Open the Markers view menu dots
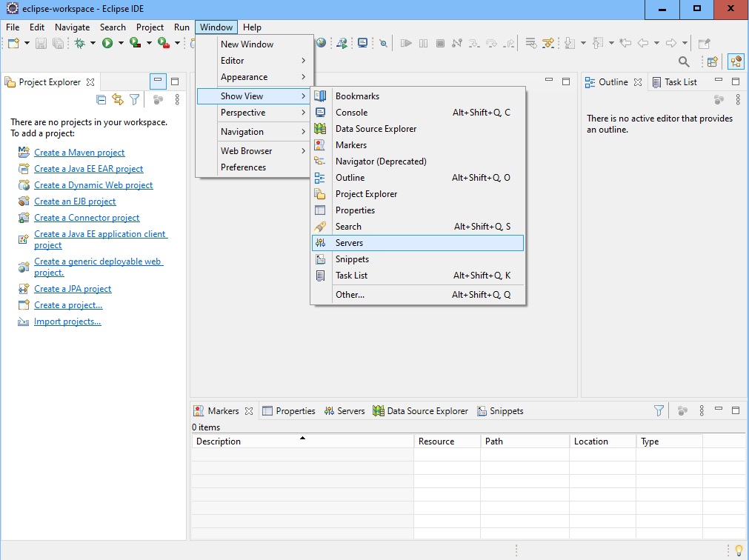Viewport: 749px width, 560px height. click(x=702, y=410)
